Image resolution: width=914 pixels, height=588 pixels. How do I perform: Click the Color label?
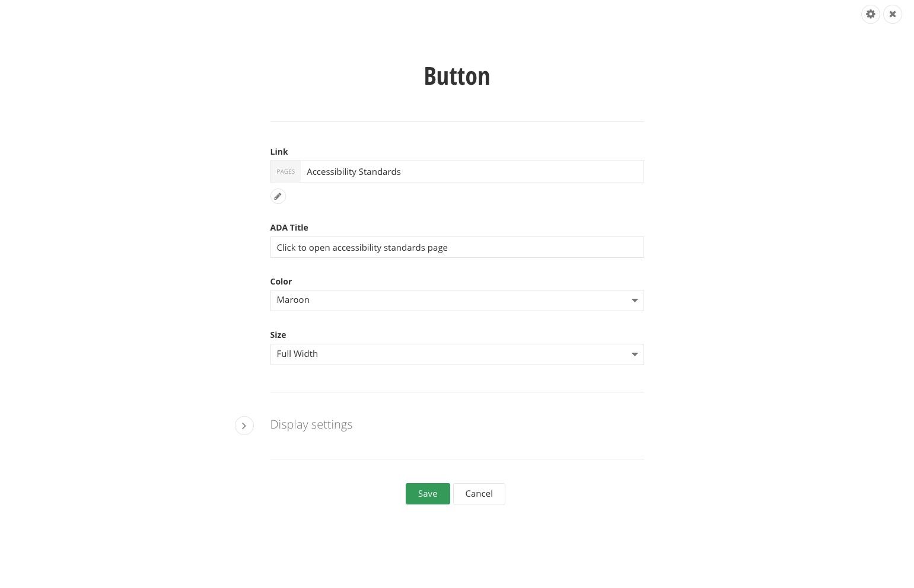281,282
